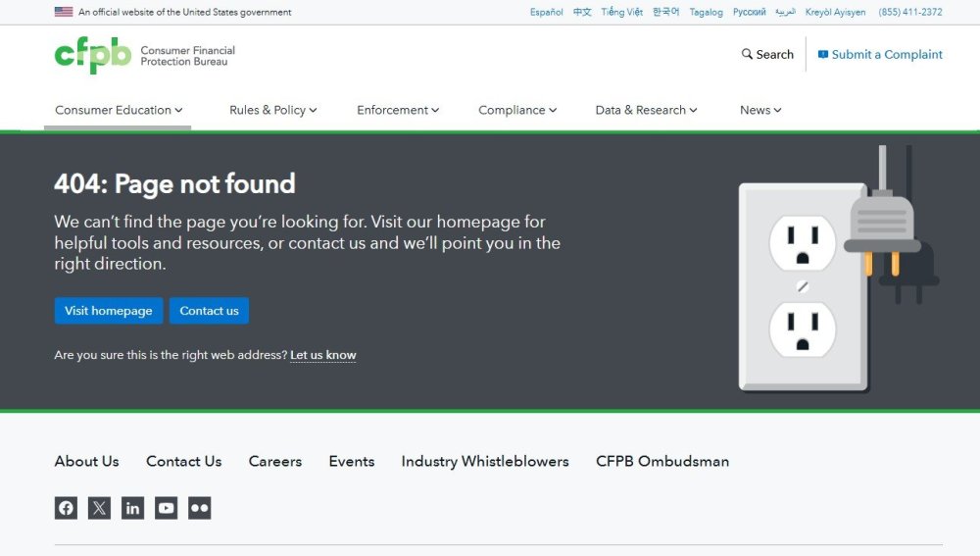Open the CFPB Flickr icon

coord(199,508)
